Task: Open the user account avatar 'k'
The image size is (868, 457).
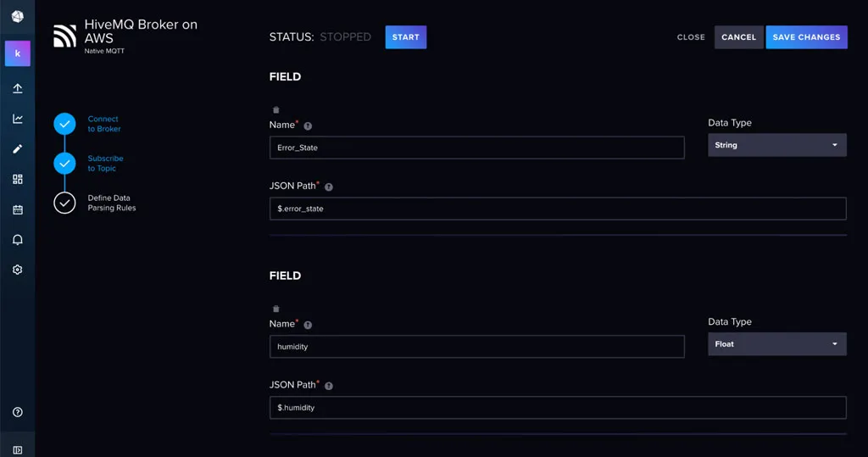Action: coord(18,53)
